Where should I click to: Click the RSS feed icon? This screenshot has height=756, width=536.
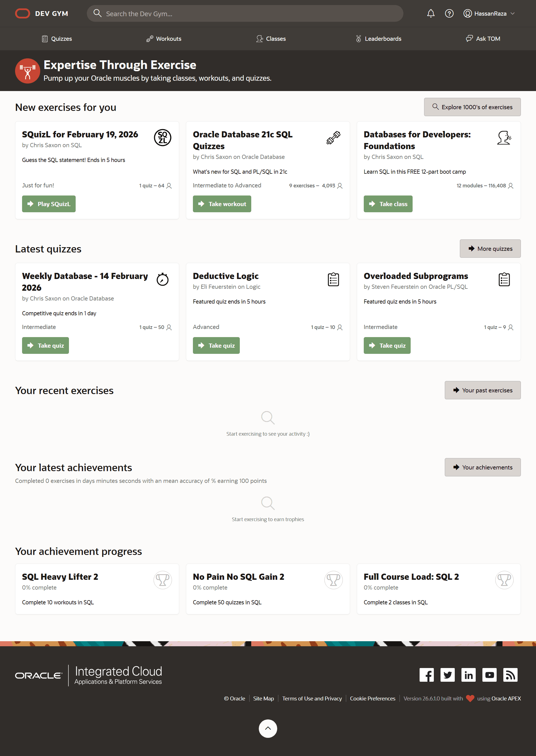510,675
